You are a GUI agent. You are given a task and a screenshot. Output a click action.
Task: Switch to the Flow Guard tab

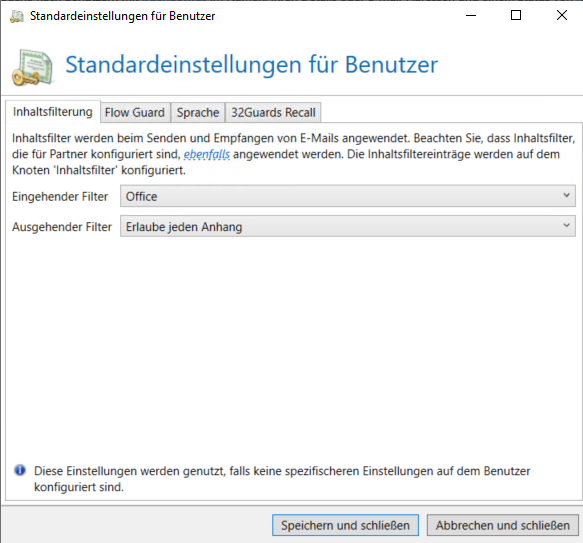(x=135, y=112)
